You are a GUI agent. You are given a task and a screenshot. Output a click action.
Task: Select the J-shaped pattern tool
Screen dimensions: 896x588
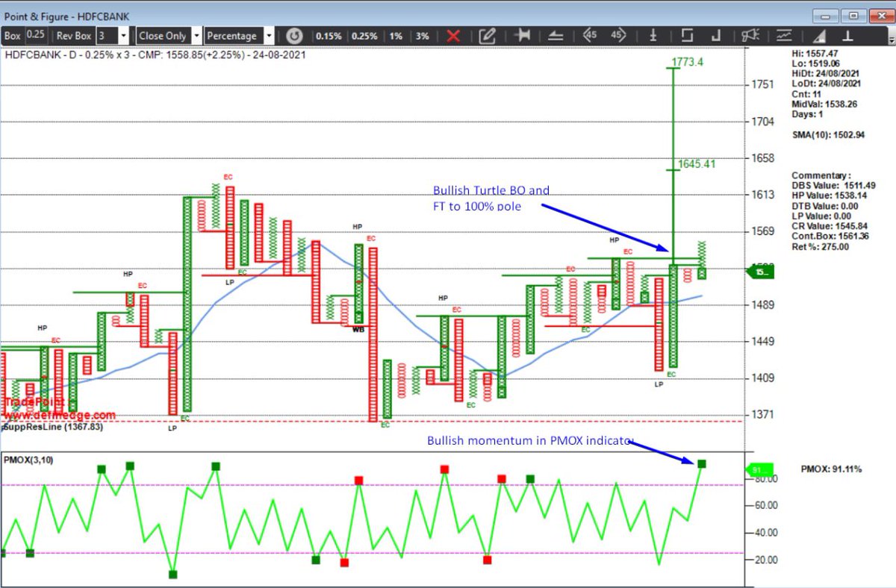click(x=717, y=35)
